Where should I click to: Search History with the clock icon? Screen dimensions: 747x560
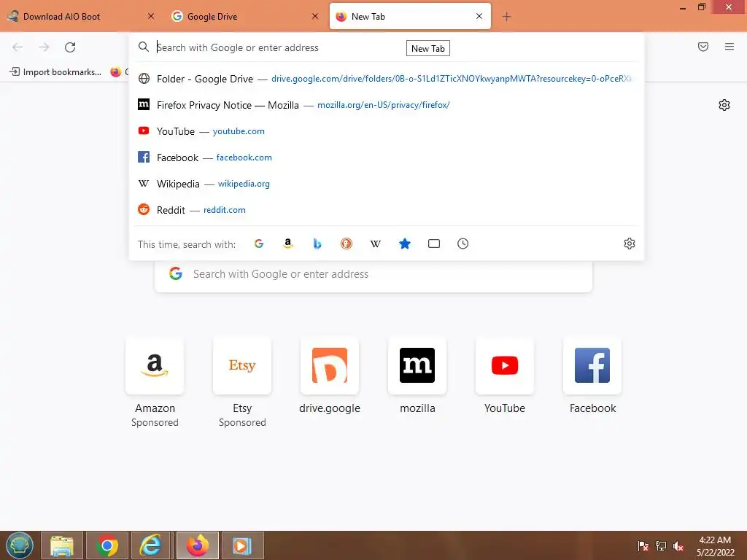click(x=463, y=244)
